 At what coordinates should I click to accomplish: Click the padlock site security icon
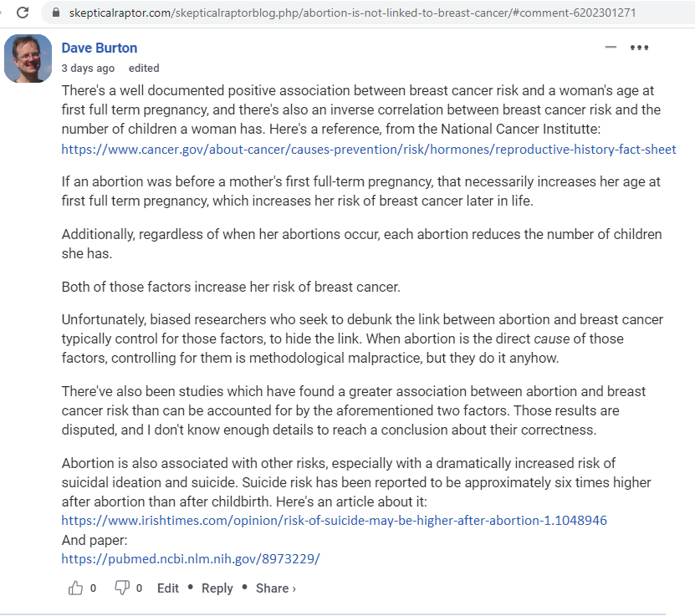55,13
